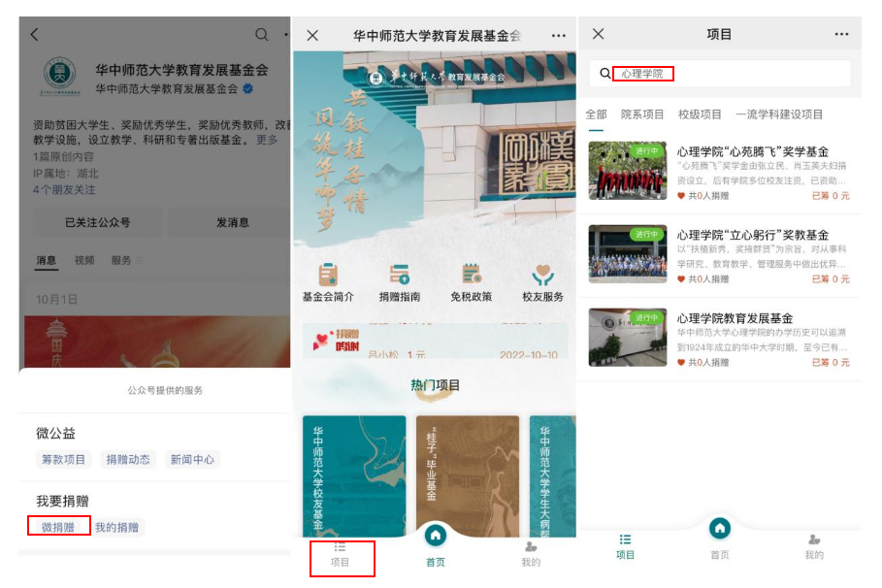This screenshot has height=588, width=882.
Task: Tap the back arrow on the official account page
Action: (x=35, y=35)
